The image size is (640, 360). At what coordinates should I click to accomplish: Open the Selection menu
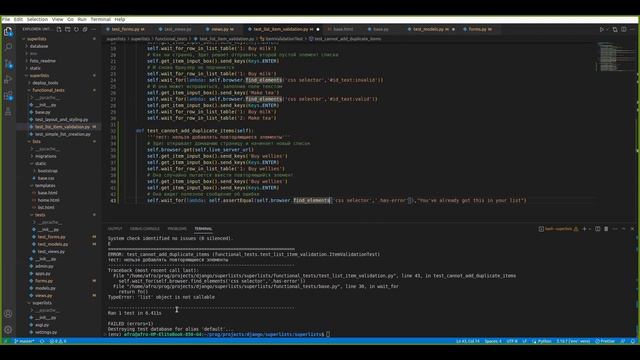(37, 19)
